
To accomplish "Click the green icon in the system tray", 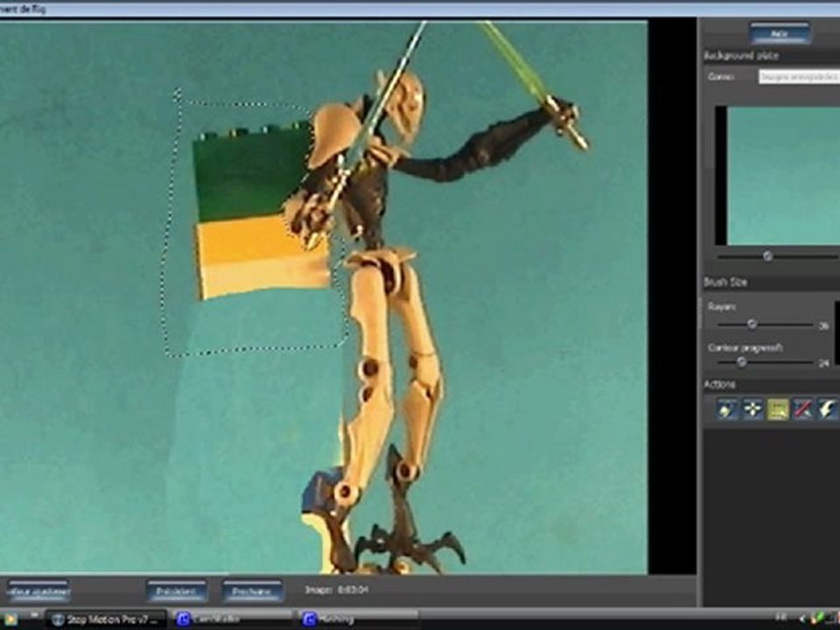I will pyautogui.click(x=817, y=619).
